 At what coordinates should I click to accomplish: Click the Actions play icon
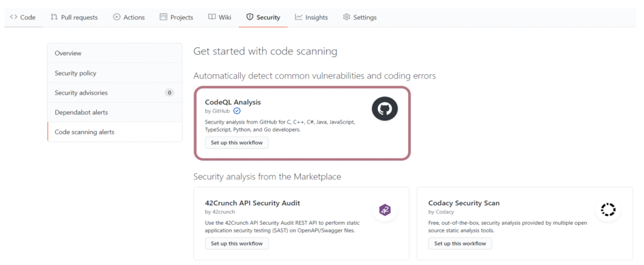click(x=116, y=17)
